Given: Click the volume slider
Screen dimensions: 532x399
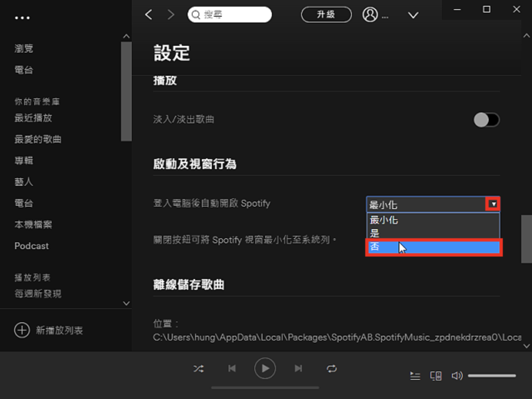Looking at the screenshot, I should [492, 376].
